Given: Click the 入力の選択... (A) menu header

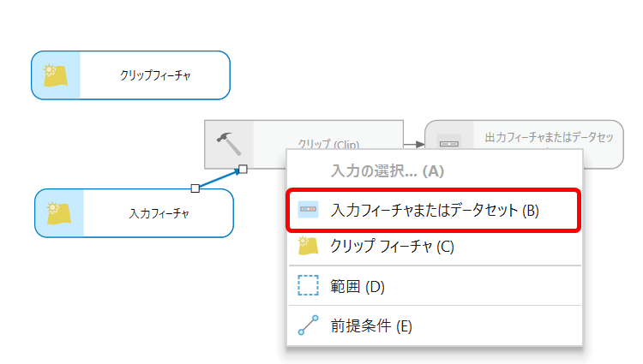Looking at the screenshot, I should pyautogui.click(x=387, y=170).
